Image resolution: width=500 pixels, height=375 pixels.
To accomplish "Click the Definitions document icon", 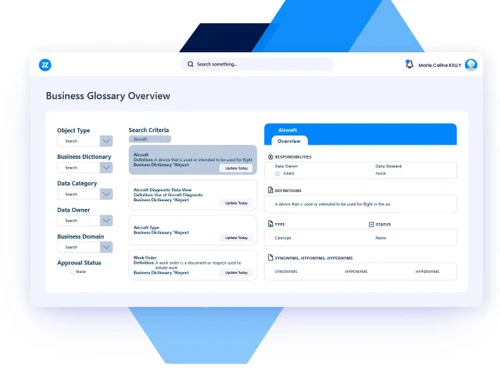I will coord(270,190).
